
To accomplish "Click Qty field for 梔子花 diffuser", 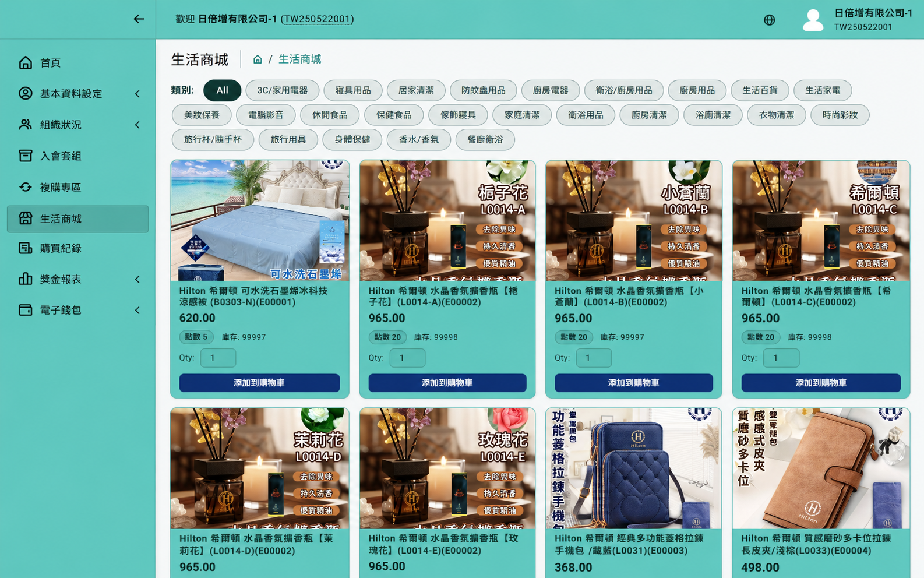I will tap(407, 358).
